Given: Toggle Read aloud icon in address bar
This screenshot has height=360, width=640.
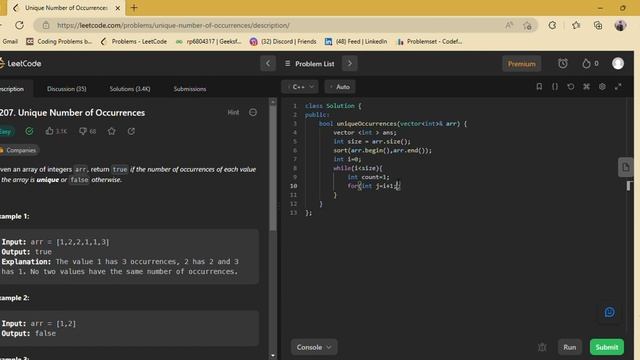Looking at the screenshot, I should [509, 25].
